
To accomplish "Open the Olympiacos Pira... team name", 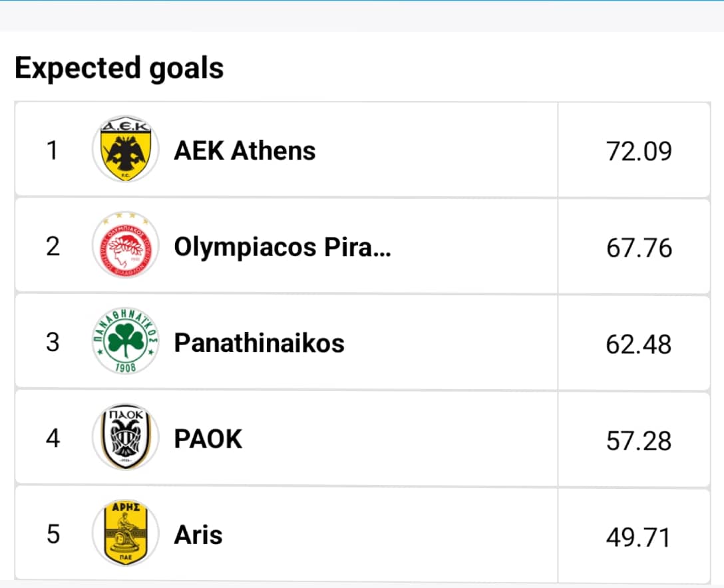I will point(283,247).
